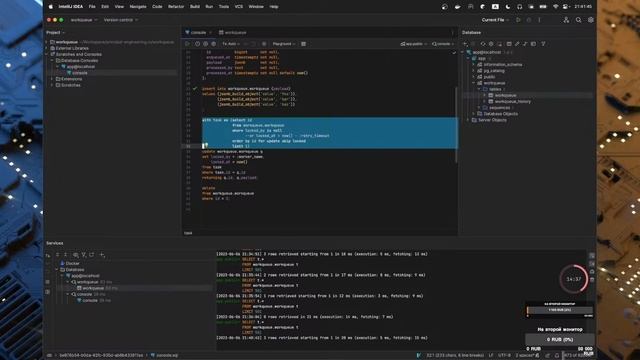This screenshot has width=640, height=360.
Task: Open the Apple menu
Action: (51, 7)
